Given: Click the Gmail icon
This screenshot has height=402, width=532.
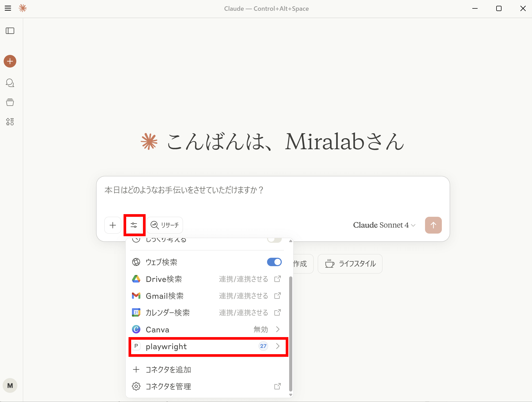Looking at the screenshot, I should 136,296.
